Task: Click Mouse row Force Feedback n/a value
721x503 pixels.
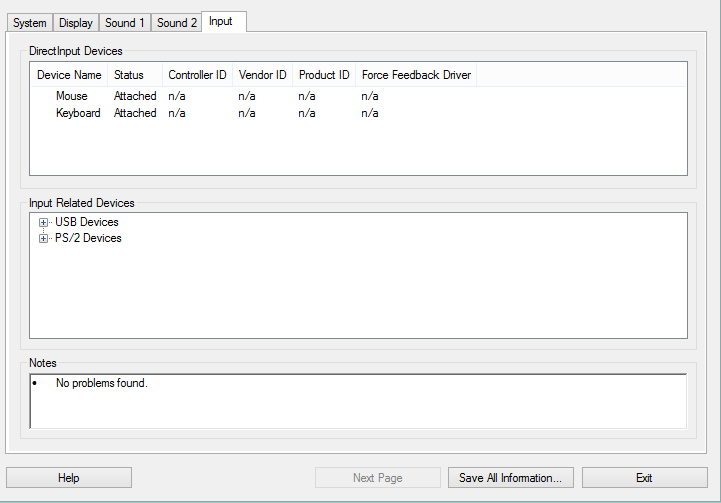Action: pyautogui.click(x=370, y=96)
